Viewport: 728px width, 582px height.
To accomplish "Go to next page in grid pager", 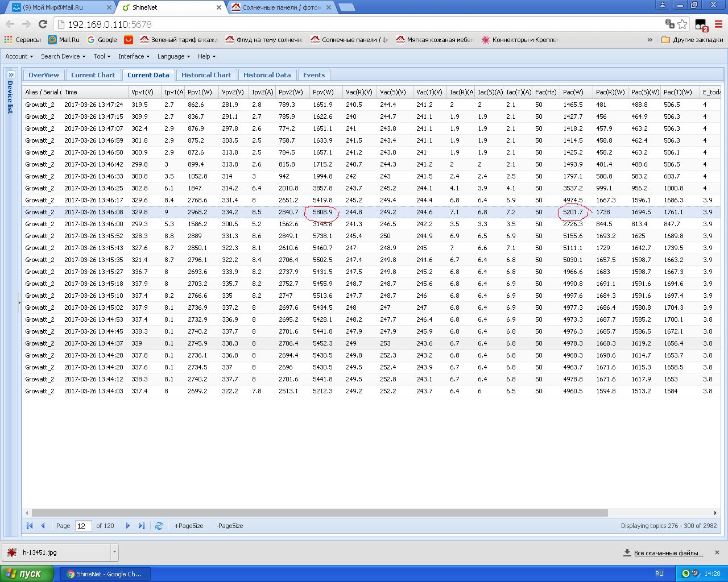I will click(x=128, y=526).
